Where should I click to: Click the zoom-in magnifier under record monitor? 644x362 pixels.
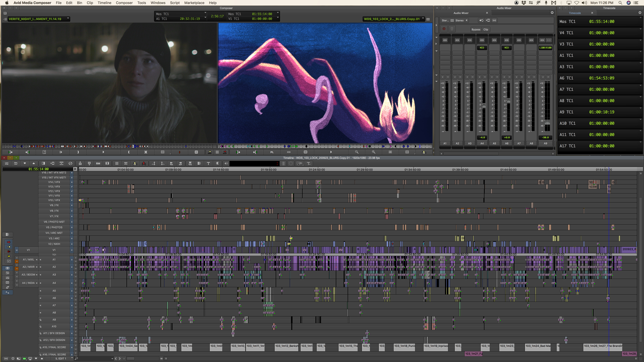tap(373, 152)
